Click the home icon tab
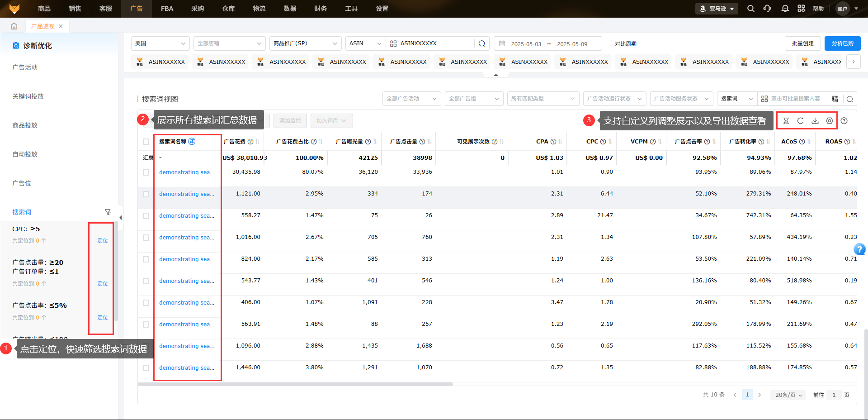This screenshot has width=868, height=420. (14, 26)
